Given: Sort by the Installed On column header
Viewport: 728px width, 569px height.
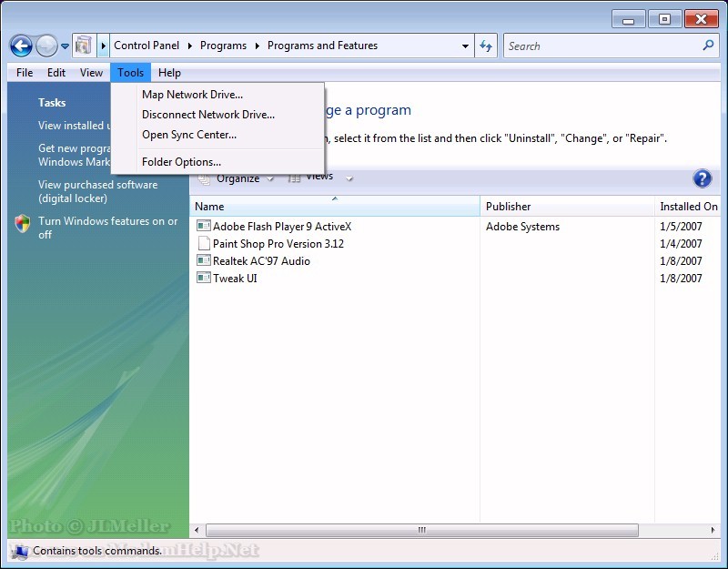Looking at the screenshot, I should click(688, 207).
